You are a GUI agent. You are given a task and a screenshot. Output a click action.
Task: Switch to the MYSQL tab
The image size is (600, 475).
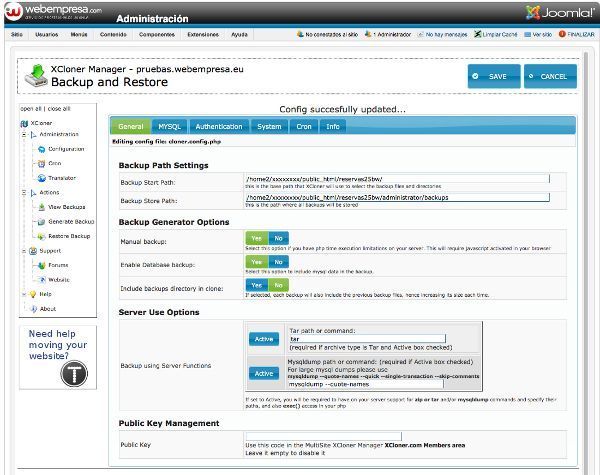point(170,127)
